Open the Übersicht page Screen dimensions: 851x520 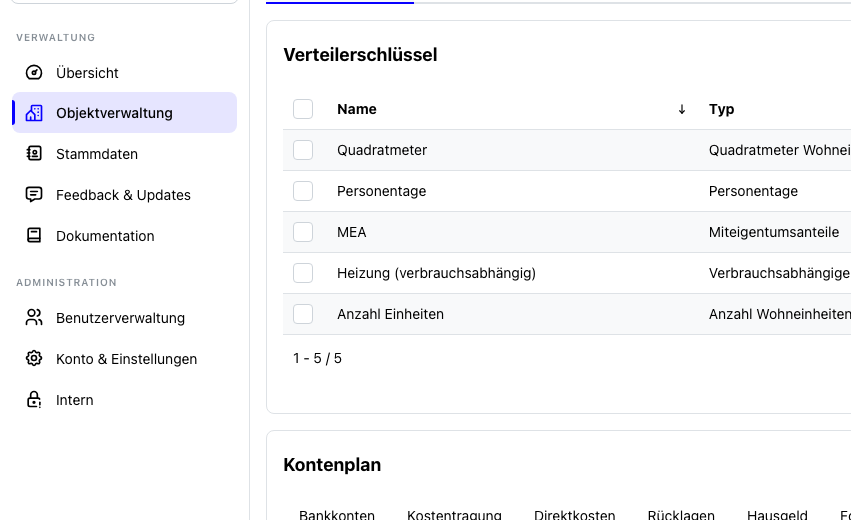[x=124, y=72]
